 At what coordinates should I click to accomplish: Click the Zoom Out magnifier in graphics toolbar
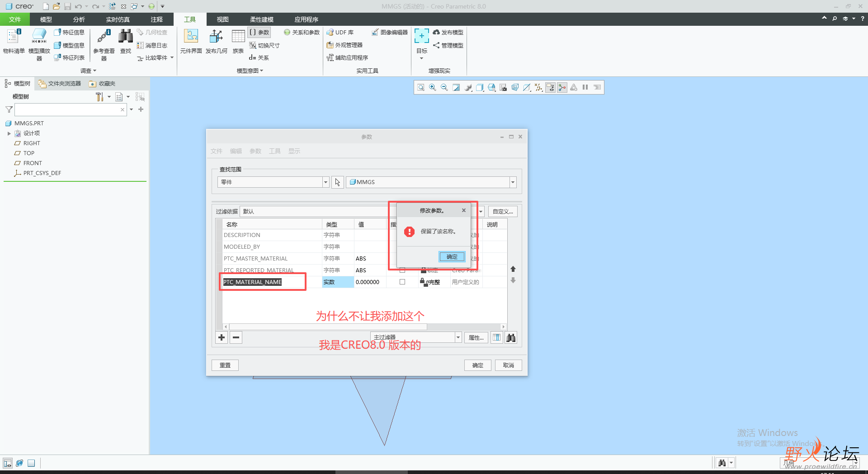tap(444, 87)
